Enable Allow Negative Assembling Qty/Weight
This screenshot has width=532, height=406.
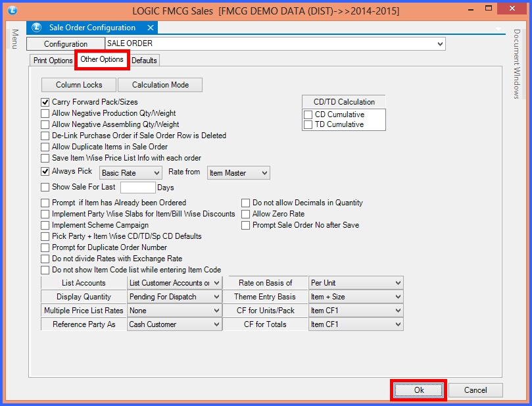[45, 124]
